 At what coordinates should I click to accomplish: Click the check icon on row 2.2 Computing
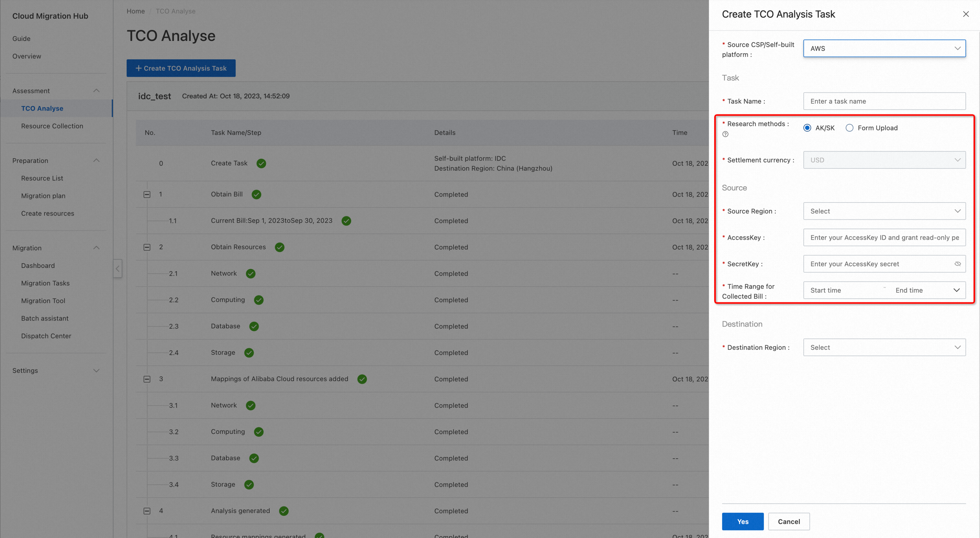[259, 300]
